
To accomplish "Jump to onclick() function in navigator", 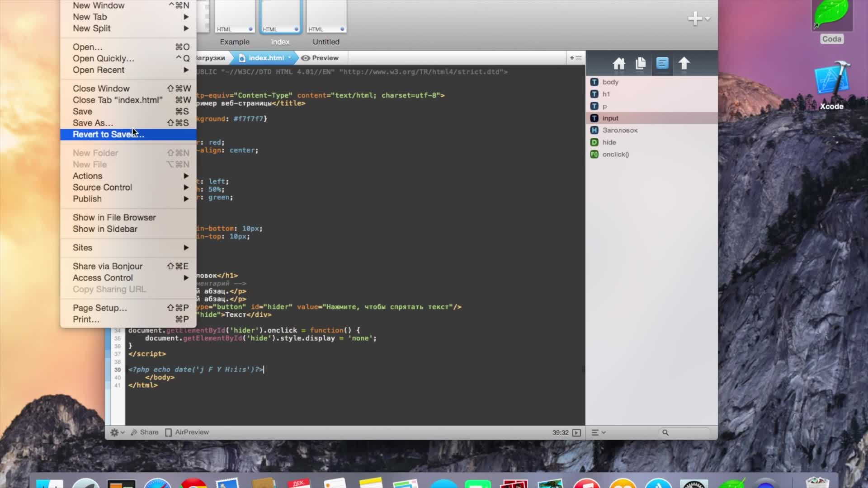I will point(651,154).
